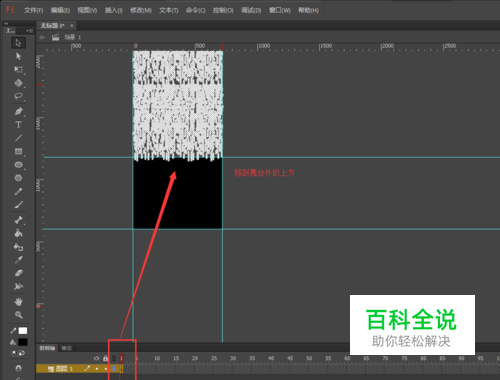The width and height of the screenshot is (500, 380).
Task: Select the Paint Bucket tool
Action: tap(18, 233)
